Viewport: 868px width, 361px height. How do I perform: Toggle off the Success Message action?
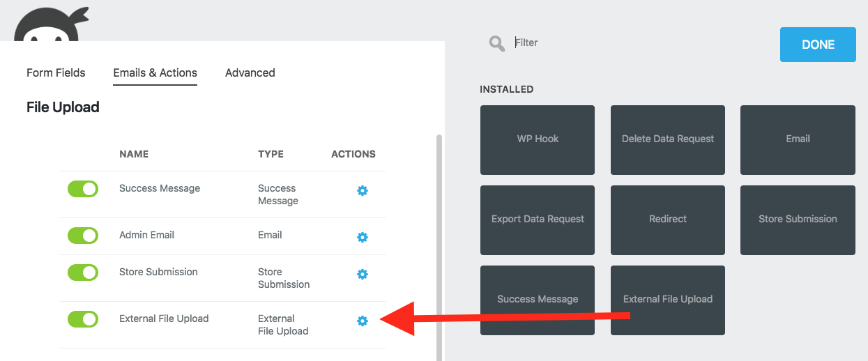(83, 189)
